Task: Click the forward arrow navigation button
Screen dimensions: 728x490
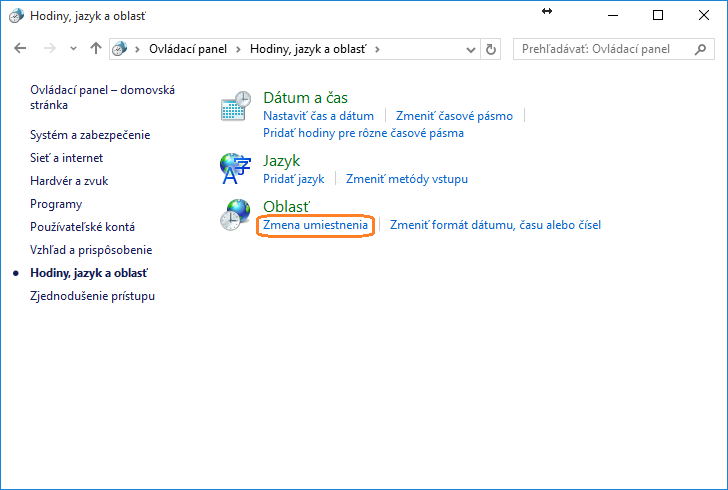Action: tap(49, 48)
